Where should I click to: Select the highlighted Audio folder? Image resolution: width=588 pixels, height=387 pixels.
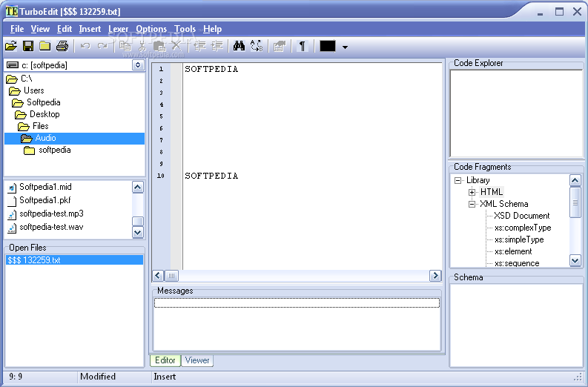pyautogui.click(x=74, y=138)
